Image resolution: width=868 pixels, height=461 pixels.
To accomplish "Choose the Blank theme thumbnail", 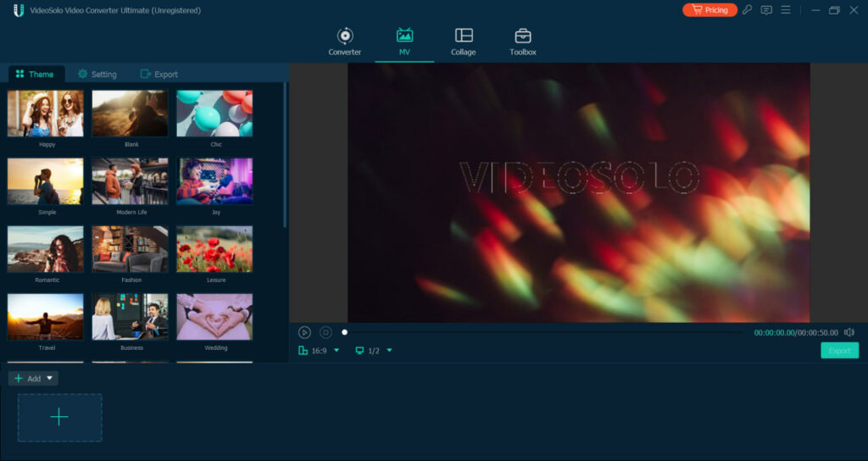I will click(130, 114).
